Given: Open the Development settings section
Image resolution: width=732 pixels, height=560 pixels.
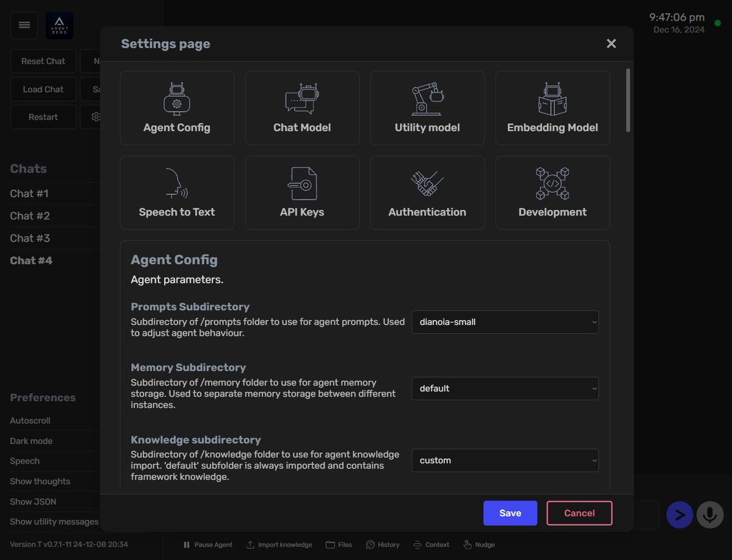Looking at the screenshot, I should tap(552, 193).
